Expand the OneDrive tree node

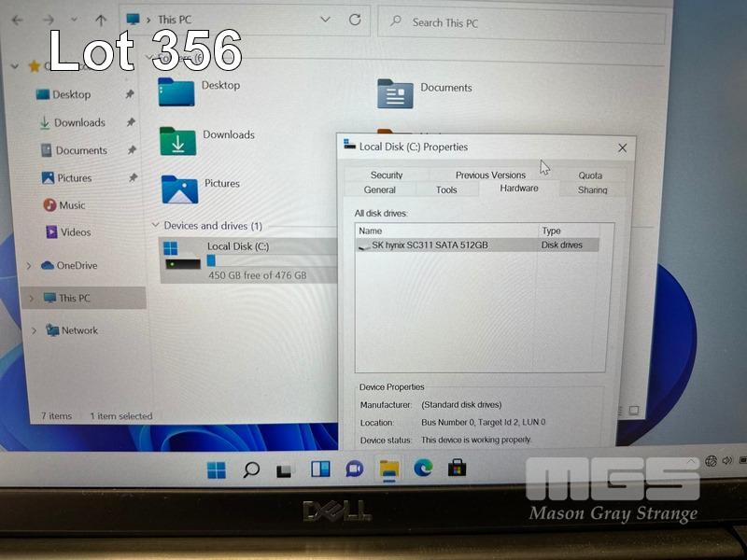point(29,266)
